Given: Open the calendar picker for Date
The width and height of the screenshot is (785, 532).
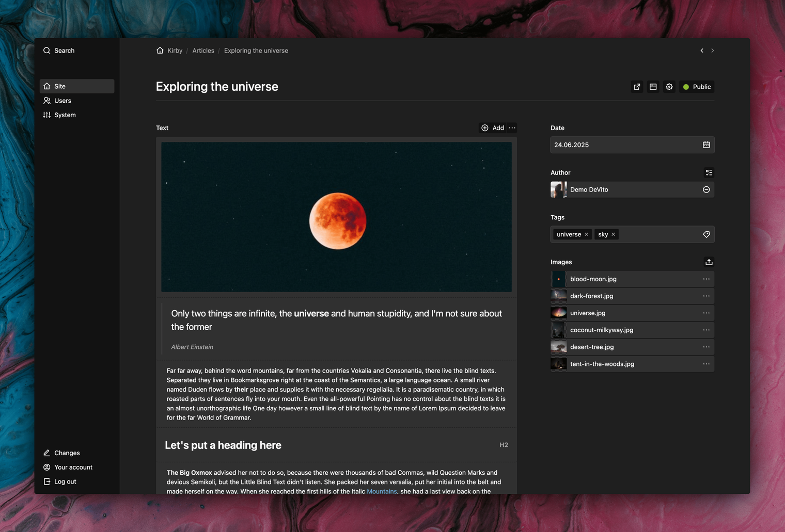Looking at the screenshot, I should (706, 145).
